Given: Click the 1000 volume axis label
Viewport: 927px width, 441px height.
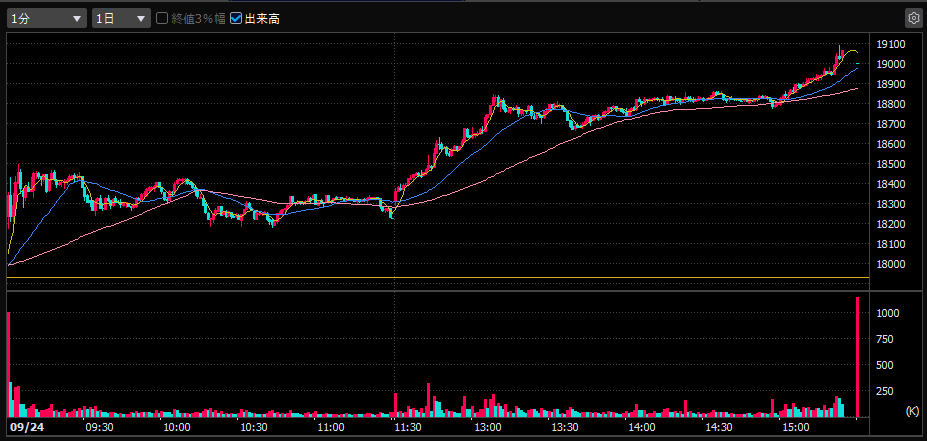Looking at the screenshot, I should coord(888,314).
